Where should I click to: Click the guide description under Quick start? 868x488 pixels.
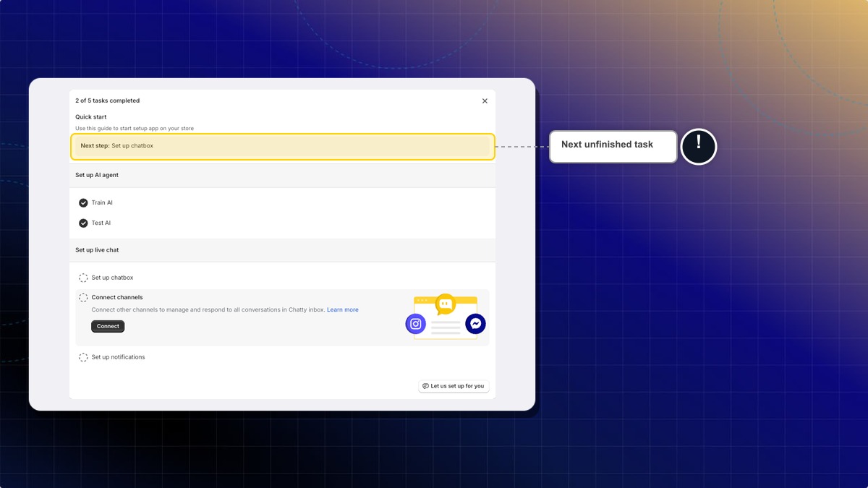pos(135,129)
